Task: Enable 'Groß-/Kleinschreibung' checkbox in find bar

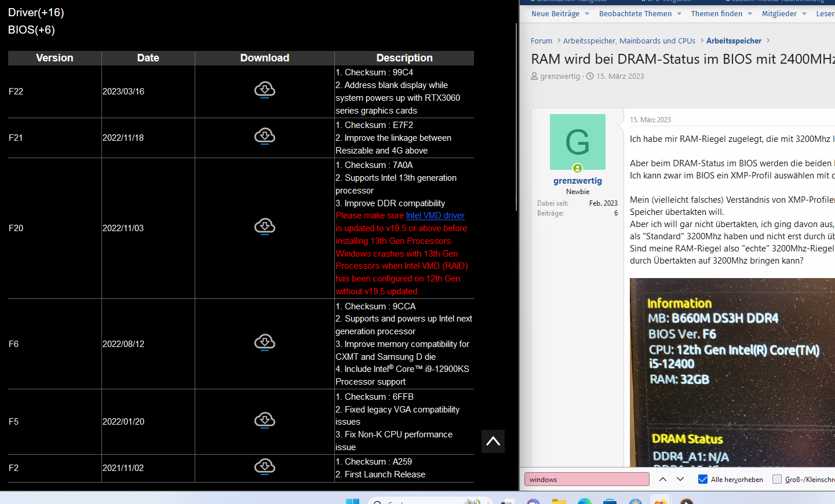Action: pos(777,479)
